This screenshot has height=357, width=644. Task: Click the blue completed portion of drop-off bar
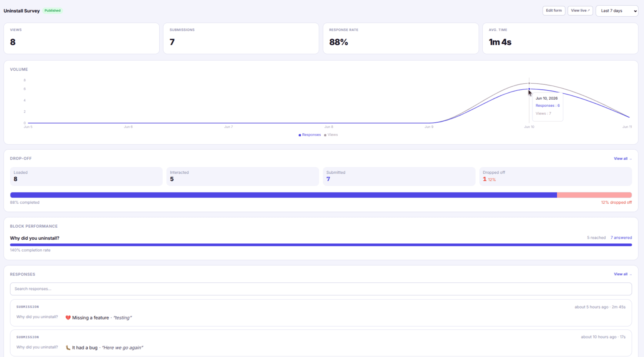click(283, 195)
